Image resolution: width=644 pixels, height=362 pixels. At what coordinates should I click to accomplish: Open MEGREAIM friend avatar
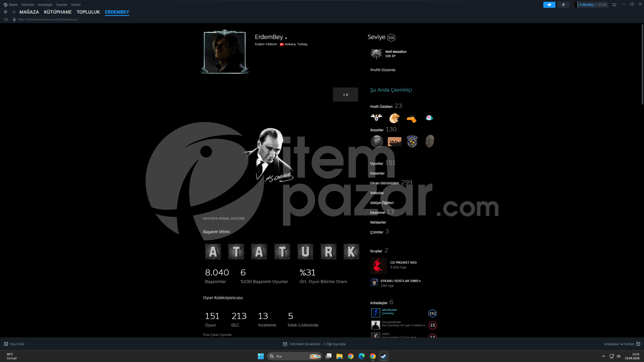tap(375, 313)
